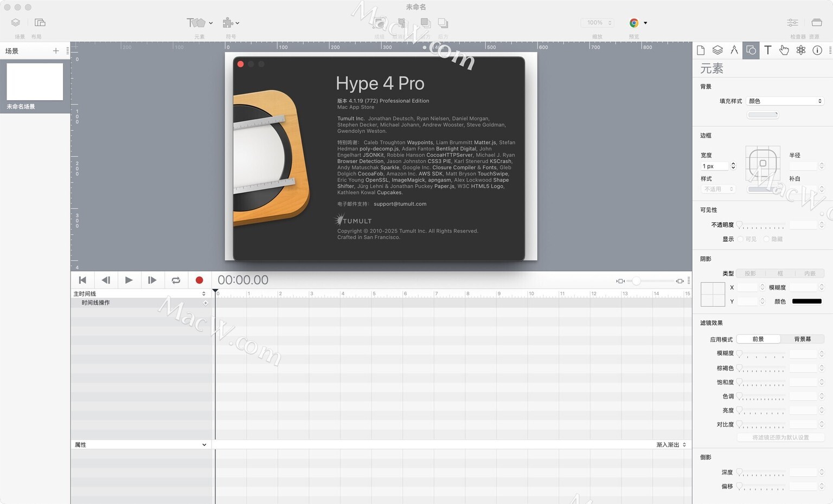Click support@tumult.com in the About window

pyautogui.click(x=400, y=204)
